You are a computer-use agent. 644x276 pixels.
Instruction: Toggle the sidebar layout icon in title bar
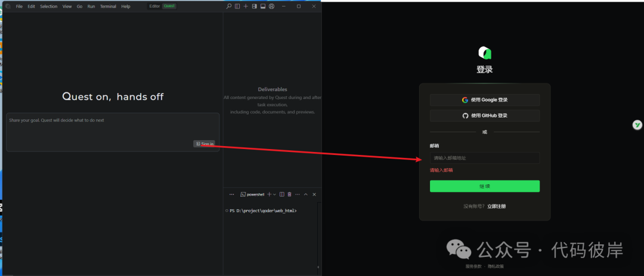tap(237, 6)
